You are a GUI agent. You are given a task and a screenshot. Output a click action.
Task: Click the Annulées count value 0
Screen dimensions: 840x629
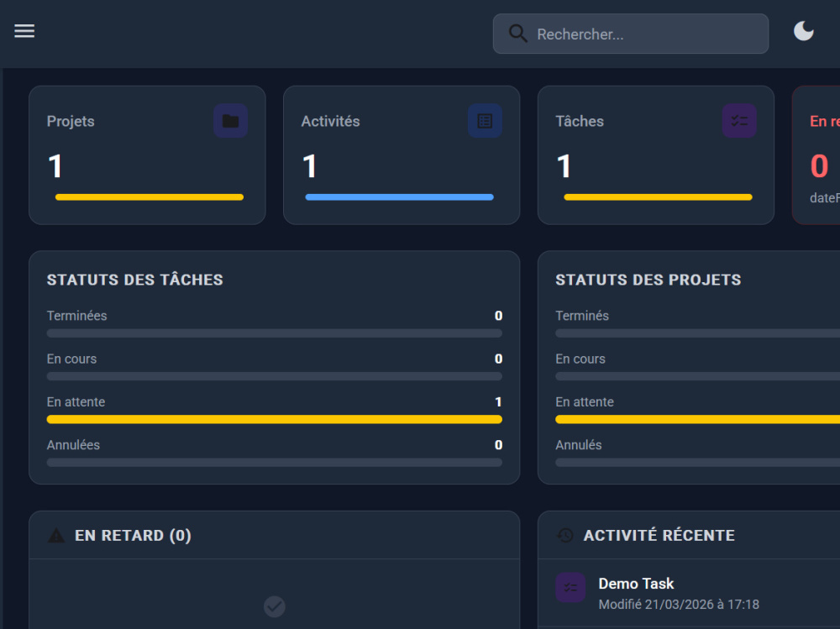(x=498, y=445)
